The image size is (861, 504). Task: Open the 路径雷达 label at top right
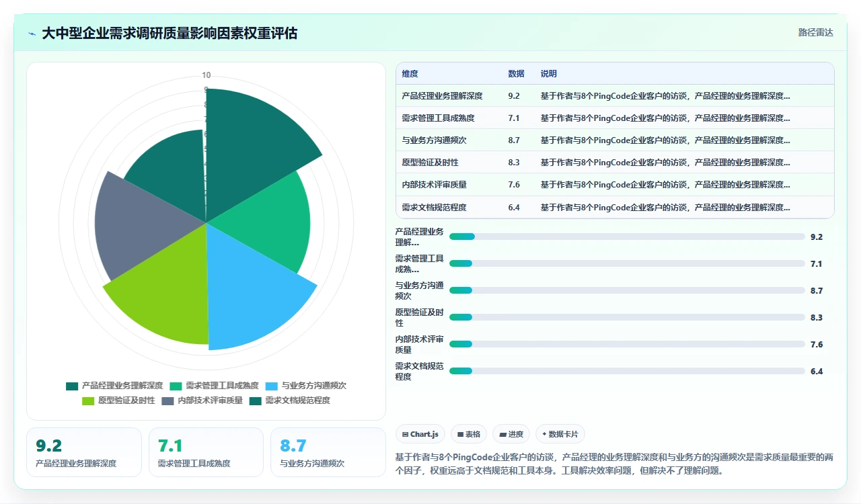coord(815,32)
